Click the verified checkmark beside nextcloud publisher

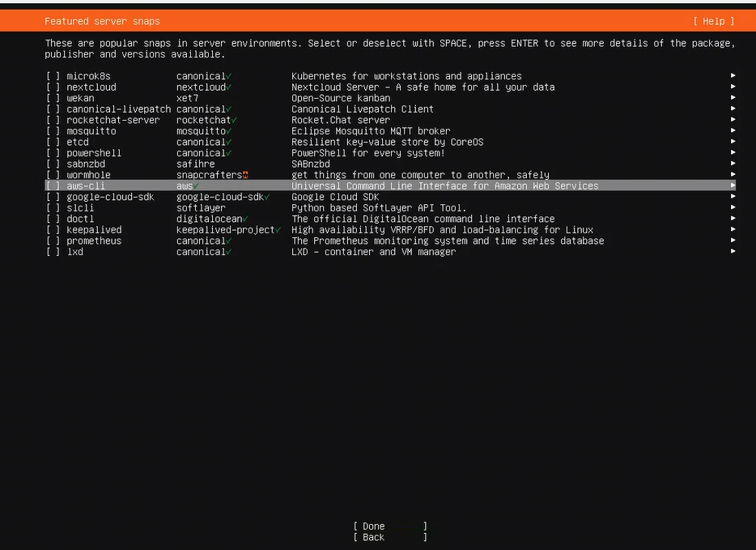[230, 87]
